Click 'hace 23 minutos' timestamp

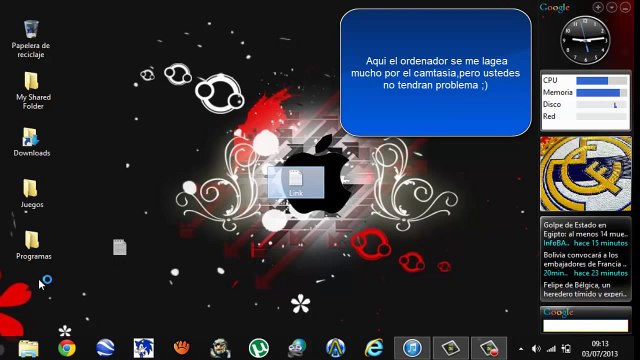[600, 273]
